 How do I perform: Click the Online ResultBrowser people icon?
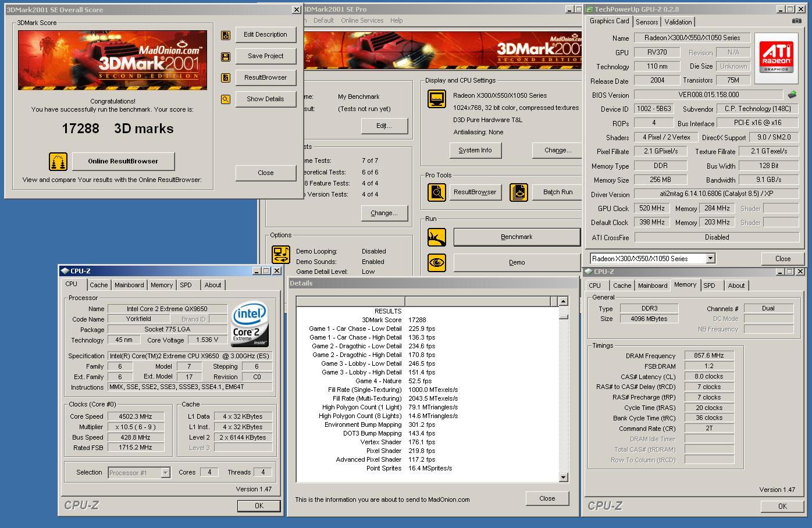tap(58, 162)
